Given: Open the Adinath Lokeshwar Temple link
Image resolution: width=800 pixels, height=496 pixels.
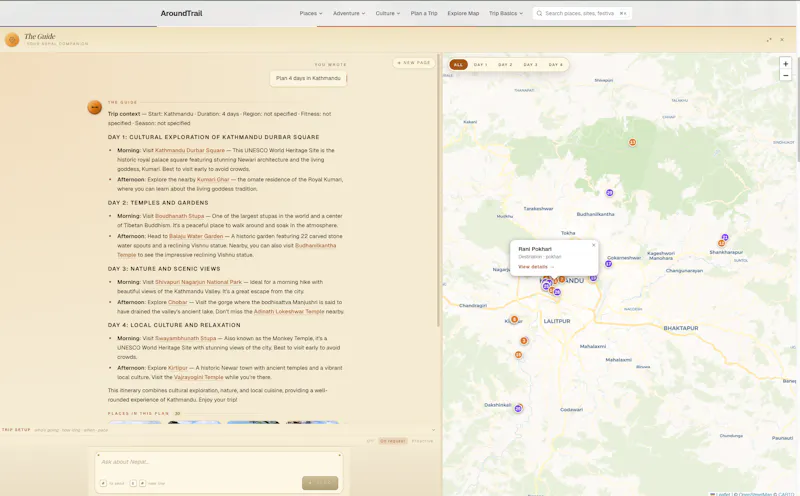Looking at the screenshot, I should pyautogui.click(x=289, y=312).
